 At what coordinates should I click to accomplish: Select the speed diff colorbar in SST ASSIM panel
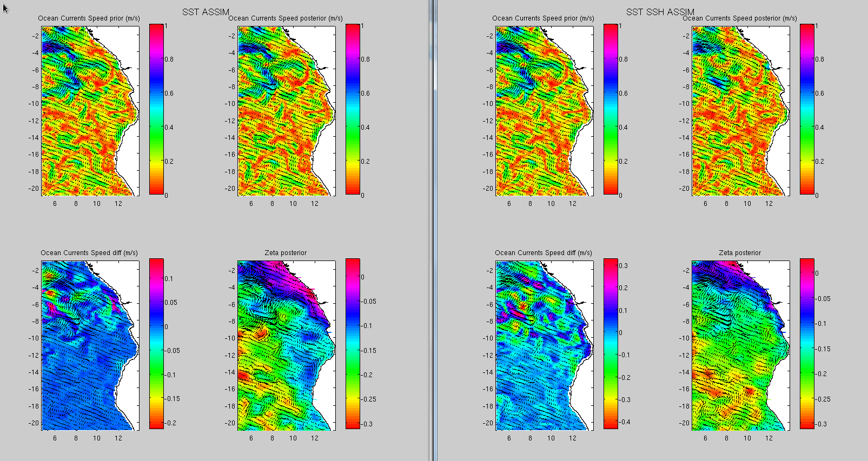point(156,344)
